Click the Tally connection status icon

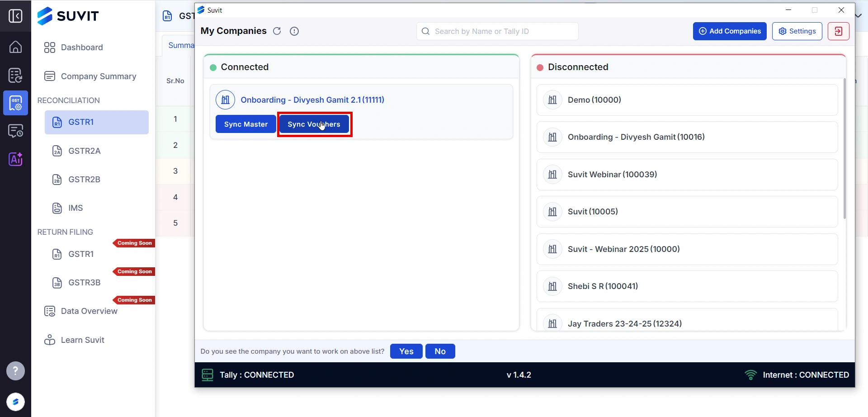(x=208, y=375)
